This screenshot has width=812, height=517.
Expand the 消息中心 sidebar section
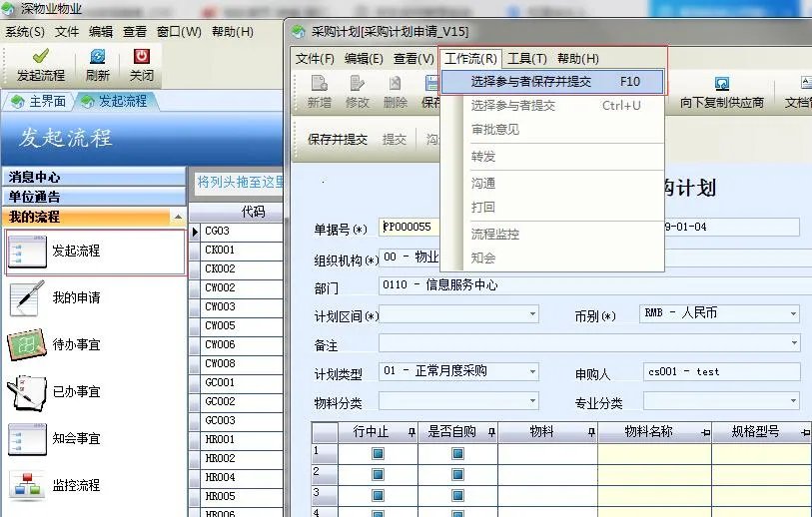click(94, 177)
